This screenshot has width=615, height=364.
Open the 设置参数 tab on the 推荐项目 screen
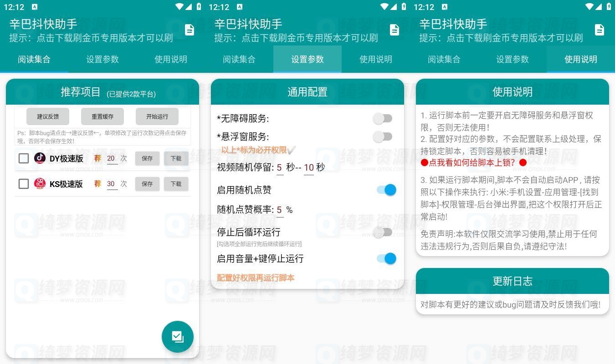(102, 59)
